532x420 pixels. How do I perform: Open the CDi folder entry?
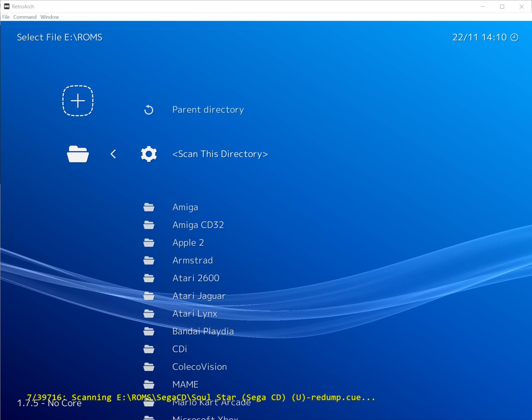point(180,349)
